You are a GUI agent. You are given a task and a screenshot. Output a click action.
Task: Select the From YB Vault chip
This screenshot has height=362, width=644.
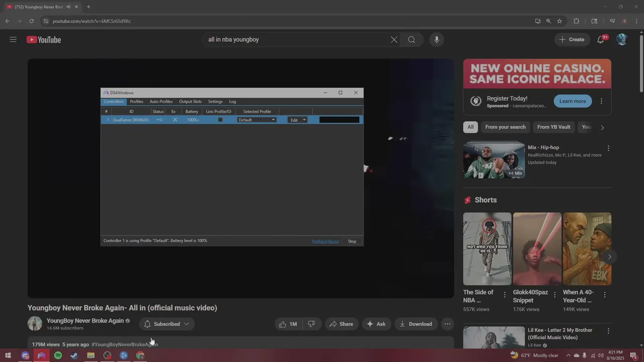[x=554, y=127]
